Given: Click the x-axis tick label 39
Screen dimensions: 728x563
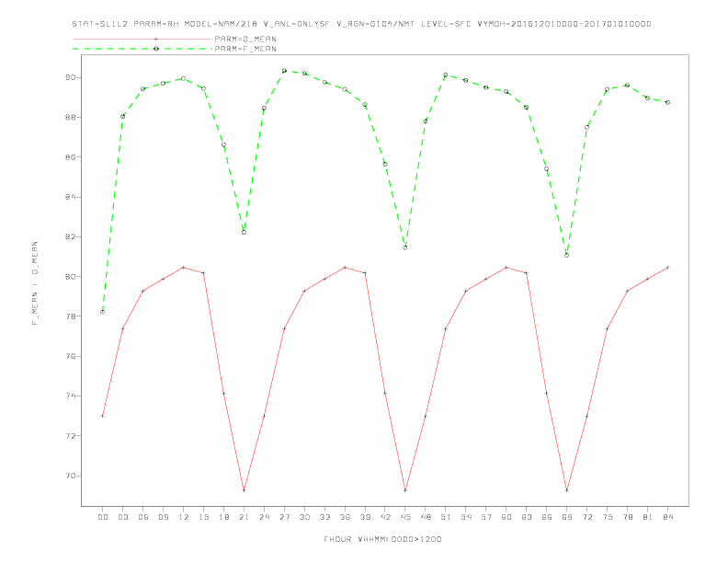Looking at the screenshot, I should 365,517.
